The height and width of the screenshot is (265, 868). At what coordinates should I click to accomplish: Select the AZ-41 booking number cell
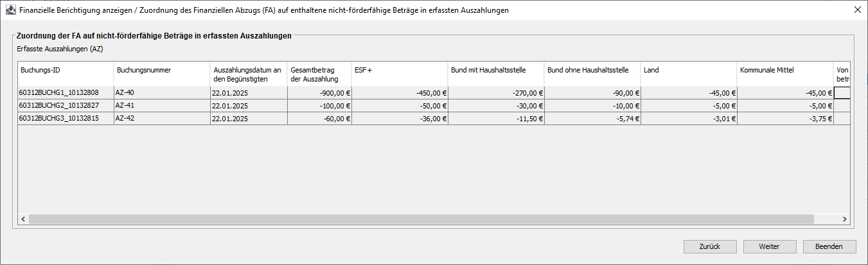[x=162, y=106]
